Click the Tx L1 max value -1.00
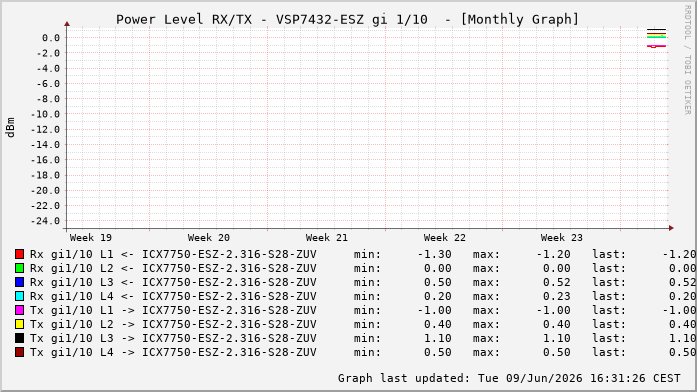 coord(553,310)
